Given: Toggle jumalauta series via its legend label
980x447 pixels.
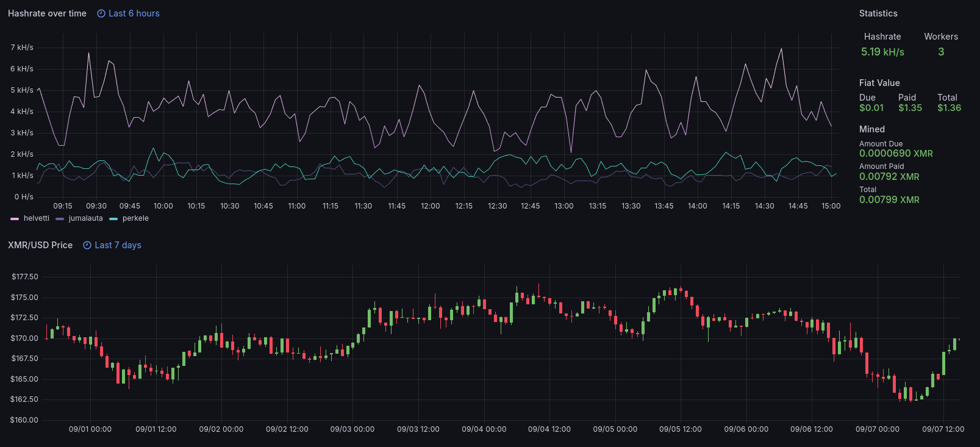Looking at the screenshot, I should pyautogui.click(x=85, y=218).
